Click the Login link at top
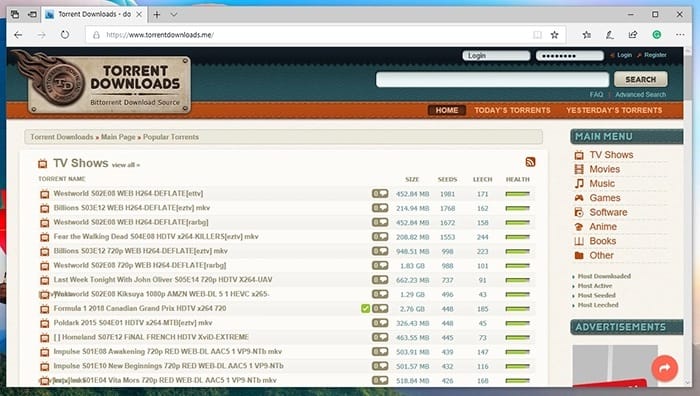This screenshot has width=700, height=396. click(x=625, y=55)
